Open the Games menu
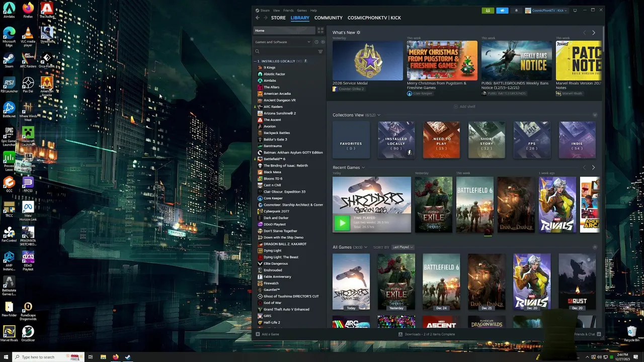Image resolution: width=644 pixels, height=362 pixels. 302,11
